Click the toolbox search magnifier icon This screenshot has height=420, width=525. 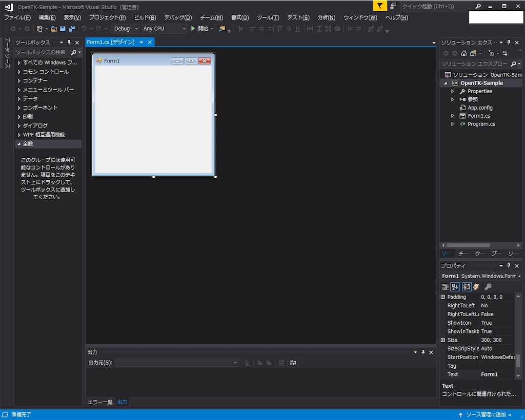tap(74, 52)
